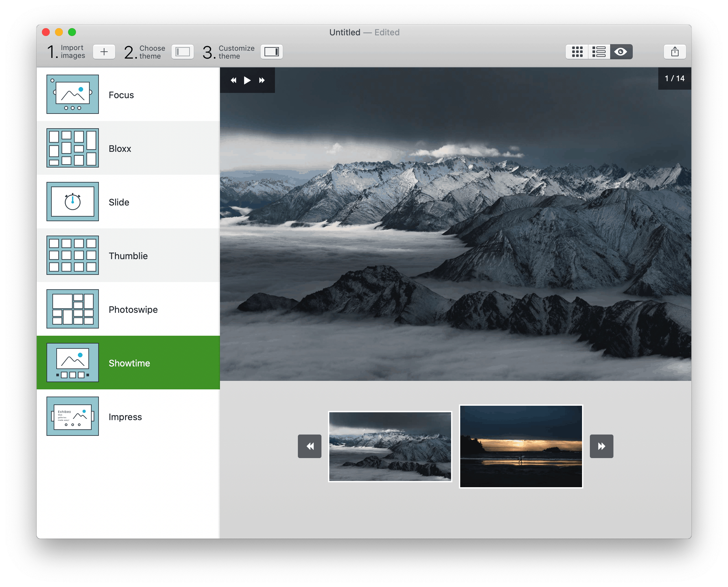The width and height of the screenshot is (728, 587).
Task: Switch to list view mode
Action: pos(598,52)
